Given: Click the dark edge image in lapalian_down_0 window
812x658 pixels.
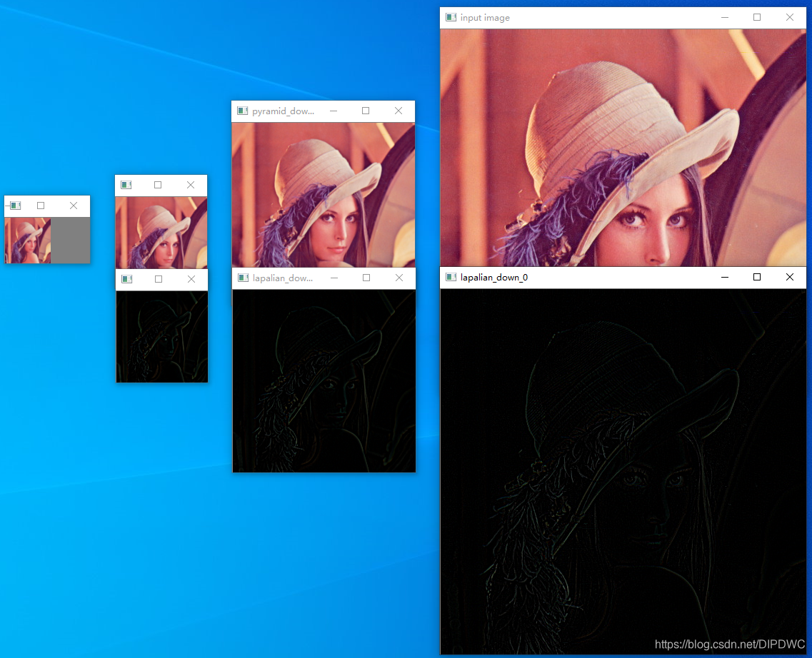Looking at the screenshot, I should [x=623, y=471].
